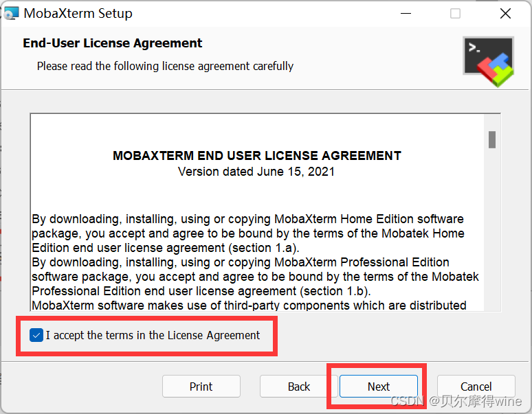
Task: Click the Next button
Action: pyautogui.click(x=378, y=387)
